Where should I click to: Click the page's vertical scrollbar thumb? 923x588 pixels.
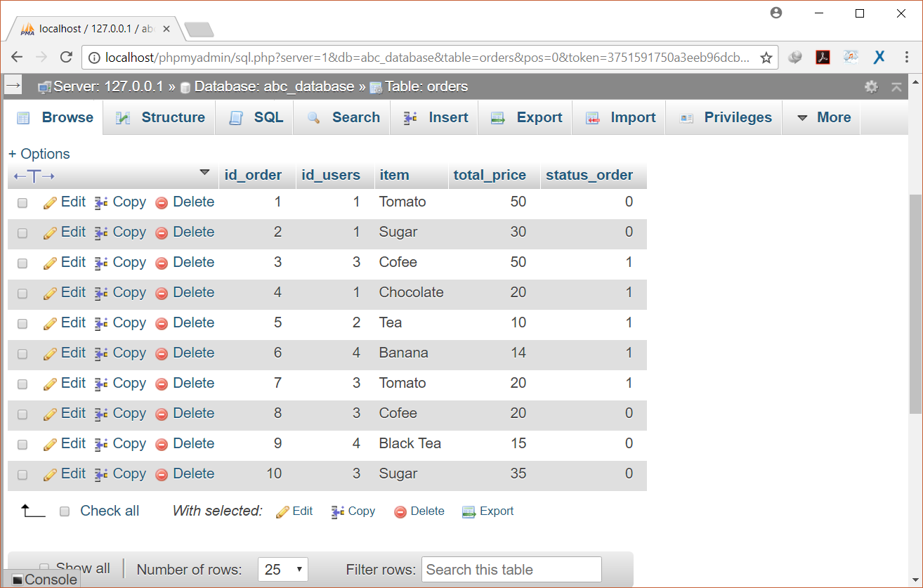(x=915, y=303)
